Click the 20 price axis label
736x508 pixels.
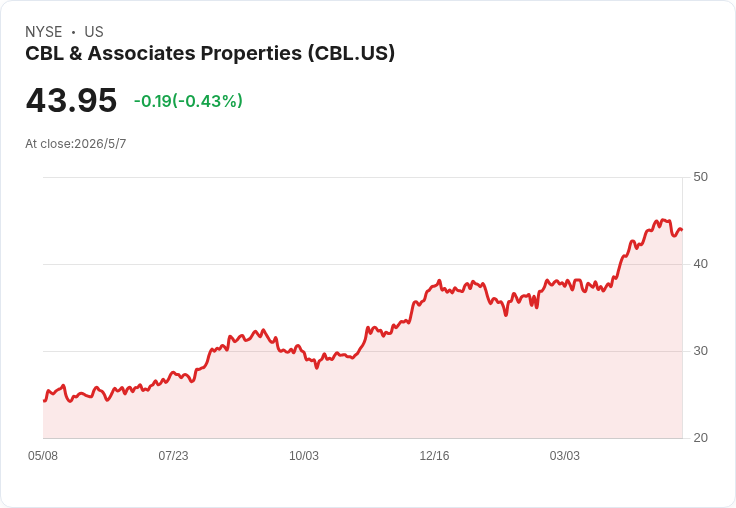point(700,438)
